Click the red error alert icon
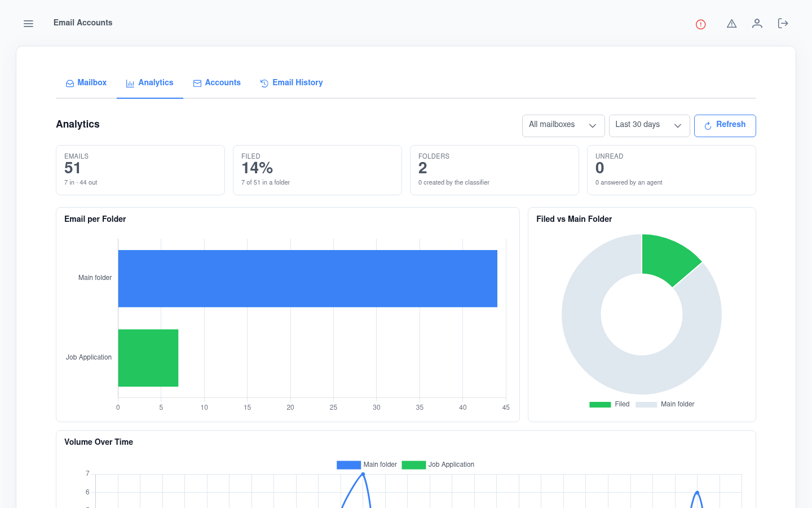The width and height of the screenshot is (812, 508). point(701,24)
